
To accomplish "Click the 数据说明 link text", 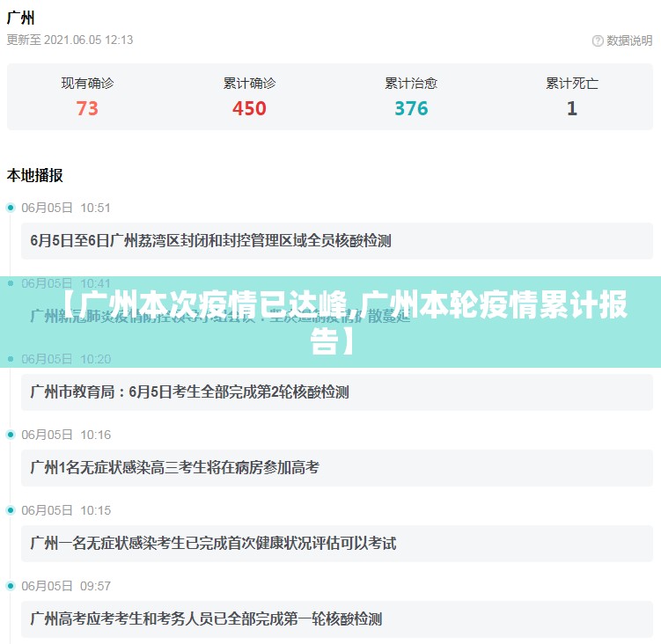I will tap(629, 40).
